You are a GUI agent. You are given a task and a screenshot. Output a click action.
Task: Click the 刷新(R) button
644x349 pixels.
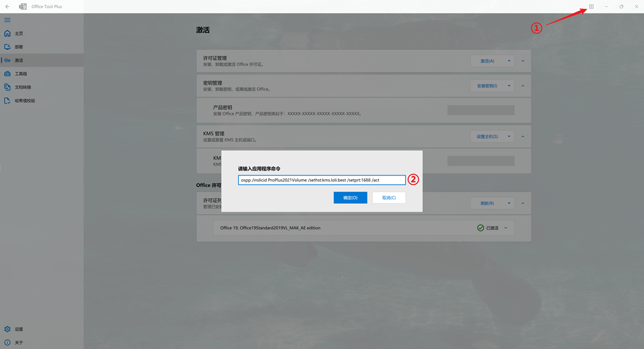click(x=487, y=203)
